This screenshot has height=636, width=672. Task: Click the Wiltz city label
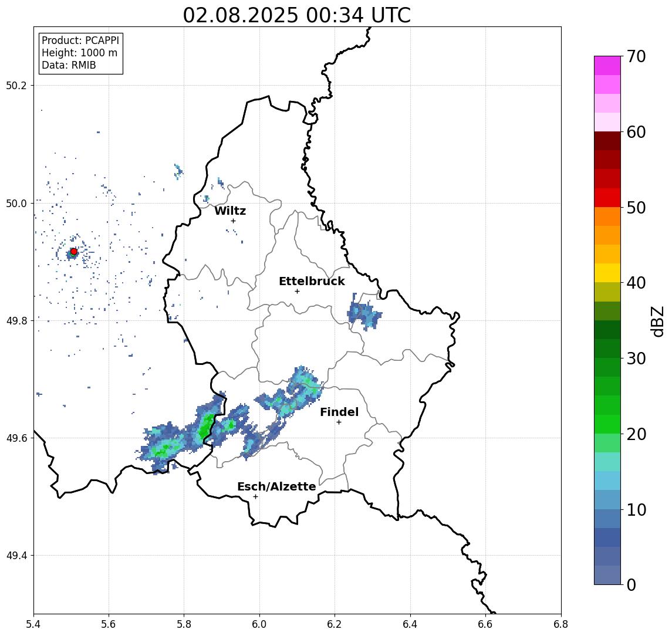click(x=230, y=211)
